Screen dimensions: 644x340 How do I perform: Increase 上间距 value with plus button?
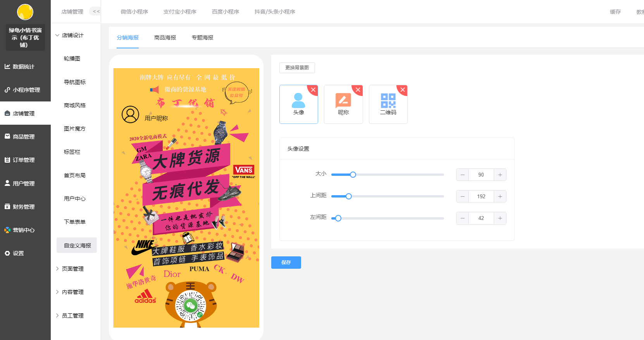point(500,196)
